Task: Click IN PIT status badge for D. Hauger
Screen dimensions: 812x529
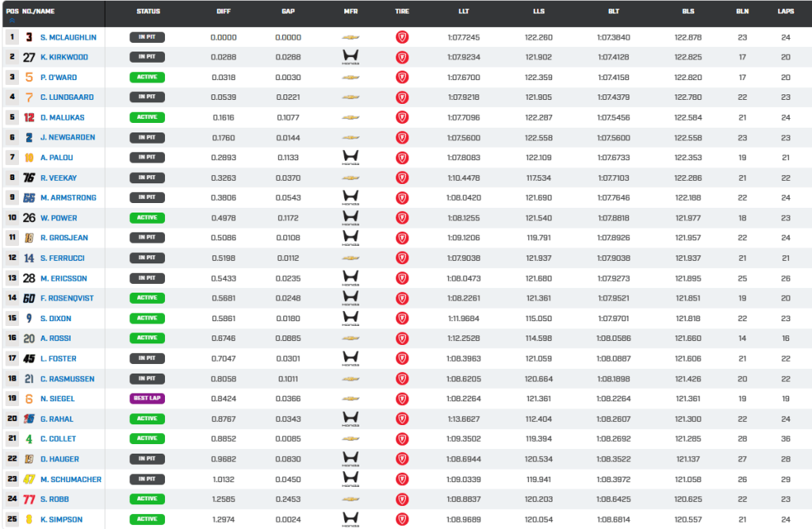Action: [x=147, y=459]
